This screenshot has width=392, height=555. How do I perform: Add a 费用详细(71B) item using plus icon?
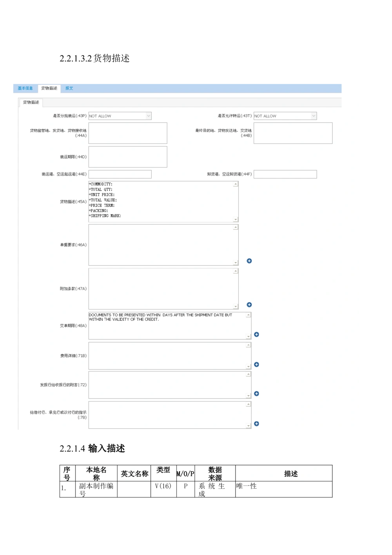tap(257, 364)
